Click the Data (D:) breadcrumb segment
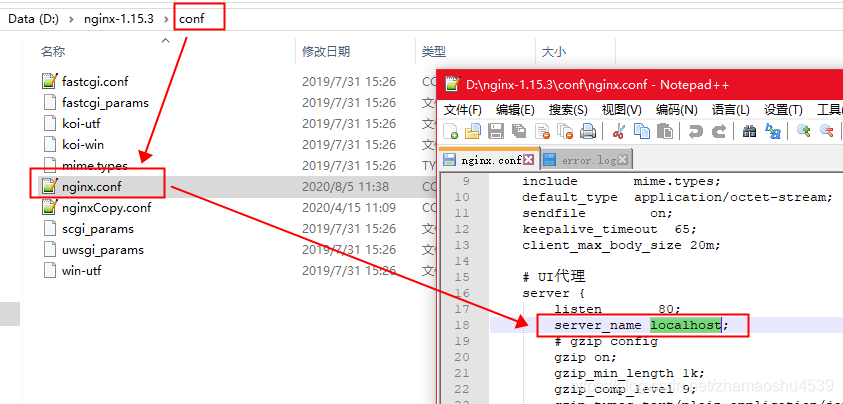 (33, 19)
